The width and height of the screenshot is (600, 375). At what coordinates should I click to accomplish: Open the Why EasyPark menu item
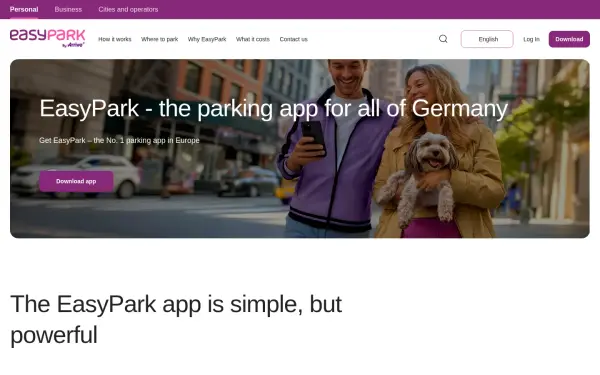207,39
